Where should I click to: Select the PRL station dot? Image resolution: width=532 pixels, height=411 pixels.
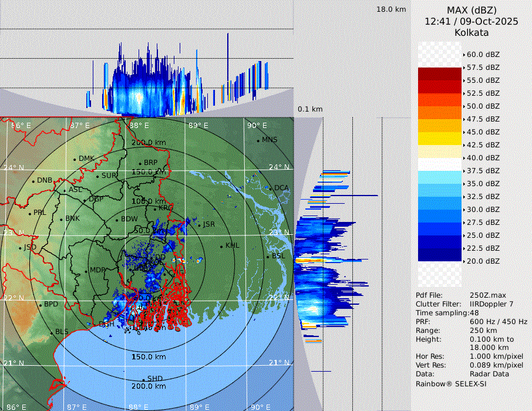pos(29,213)
